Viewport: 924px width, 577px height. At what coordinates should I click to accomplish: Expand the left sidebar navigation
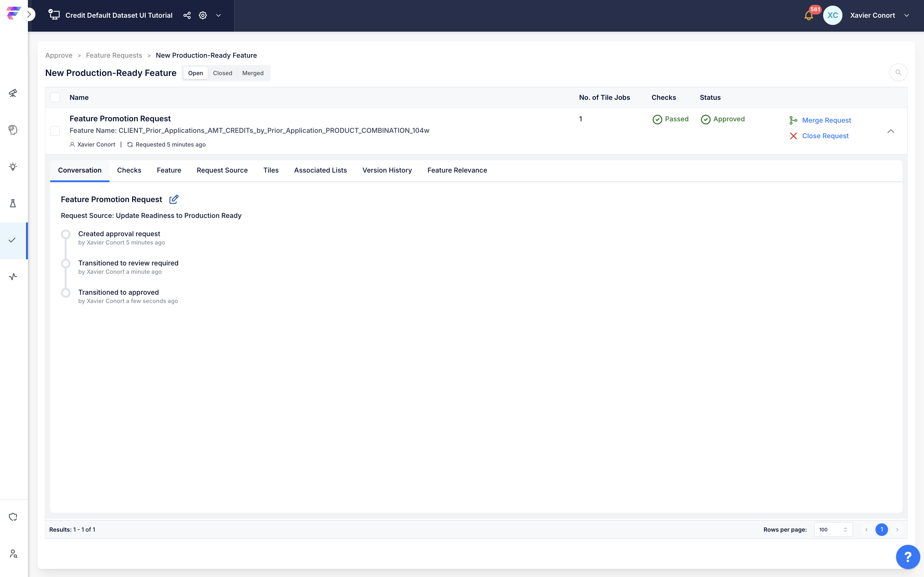[x=29, y=14]
